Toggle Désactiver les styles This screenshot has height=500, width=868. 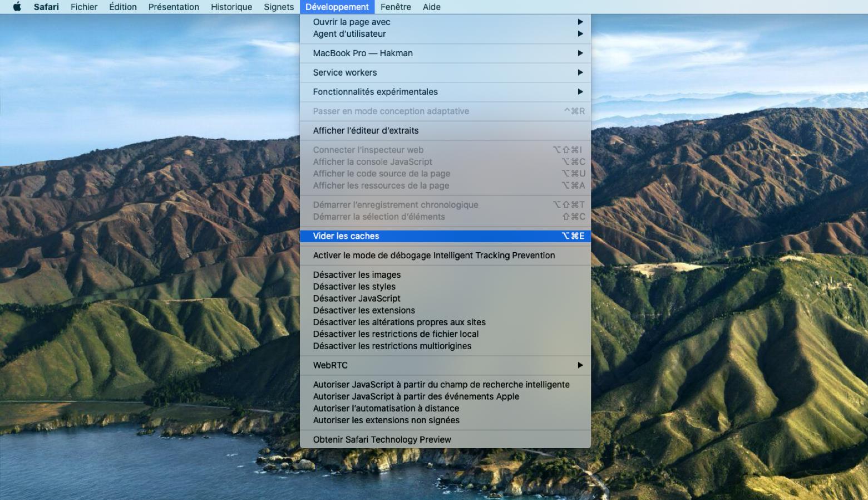tap(445, 287)
